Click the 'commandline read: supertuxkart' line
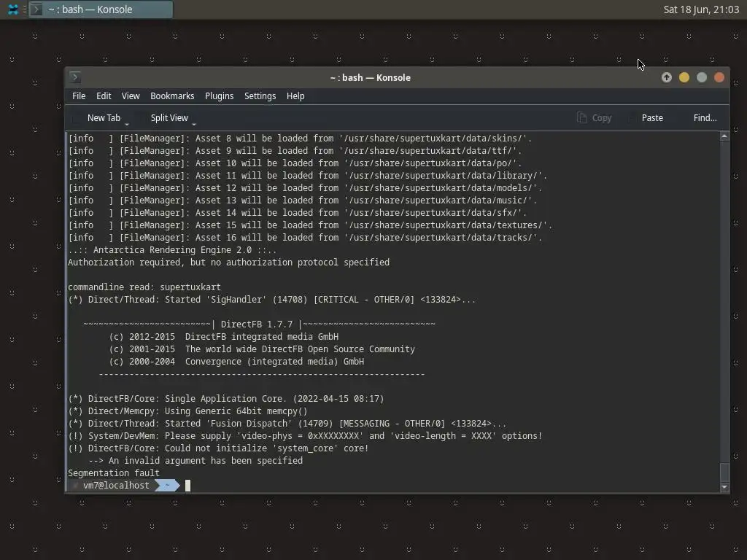The image size is (747, 560). pos(144,287)
